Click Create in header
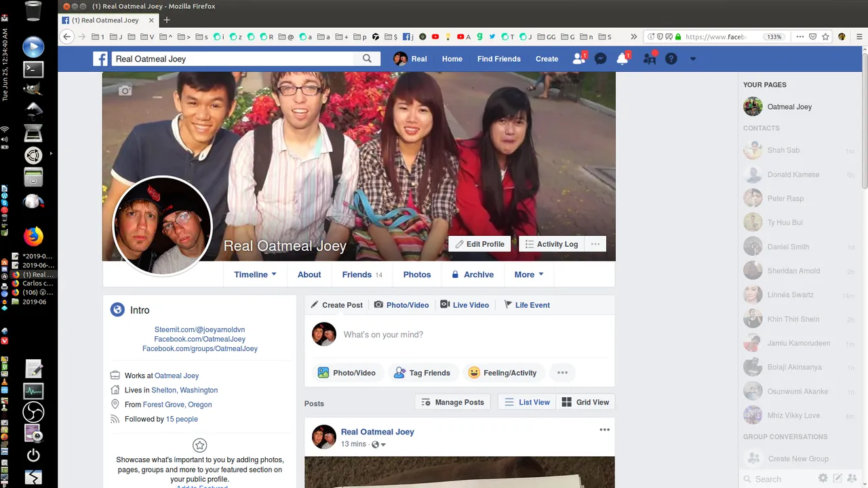Screen dimensions: 868x488 click(547, 59)
